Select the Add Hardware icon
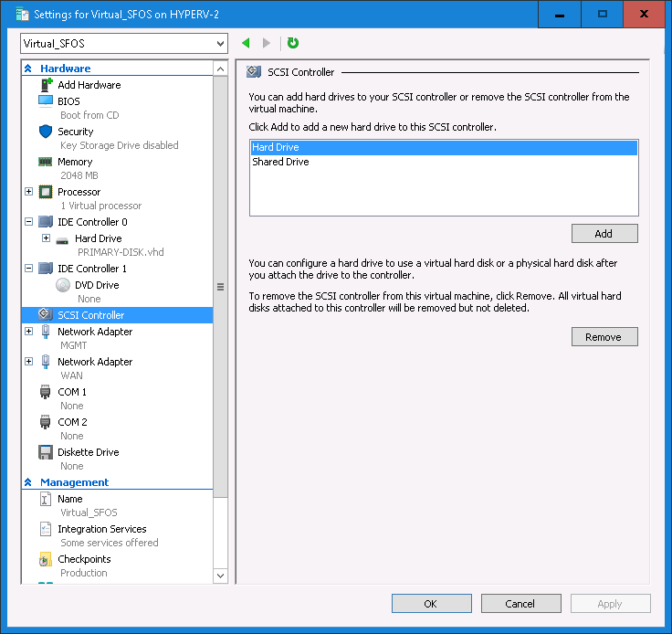The image size is (672, 634). click(x=46, y=85)
